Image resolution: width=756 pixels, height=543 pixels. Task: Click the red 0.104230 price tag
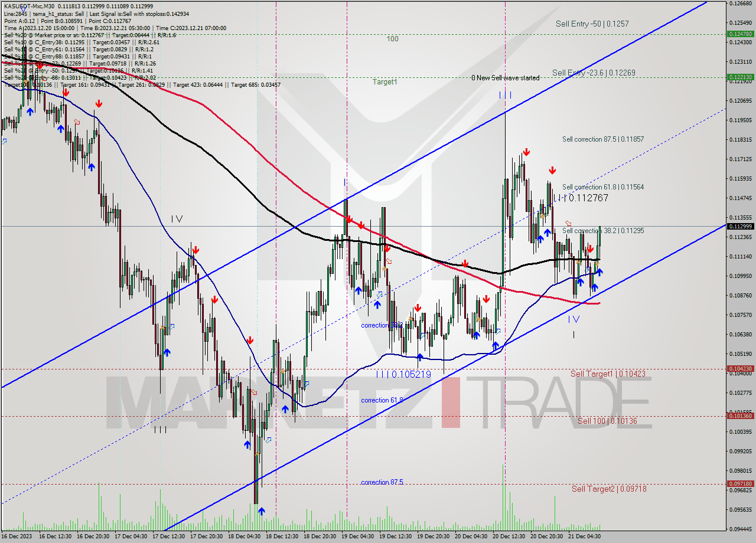pyautogui.click(x=740, y=369)
